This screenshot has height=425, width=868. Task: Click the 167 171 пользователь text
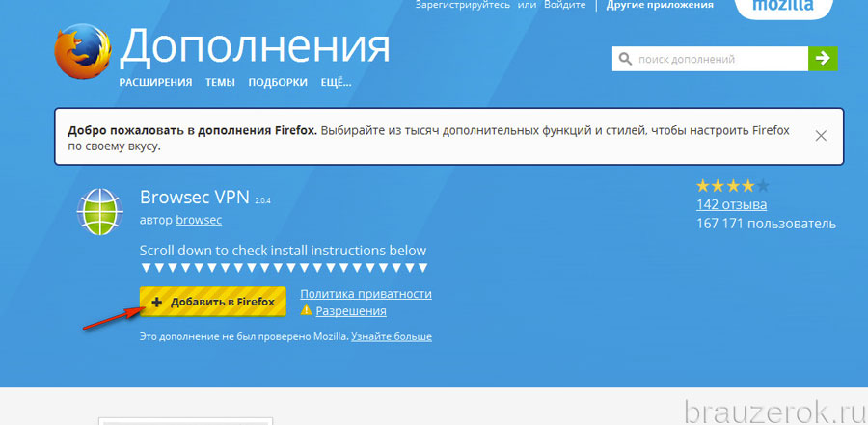tap(766, 224)
